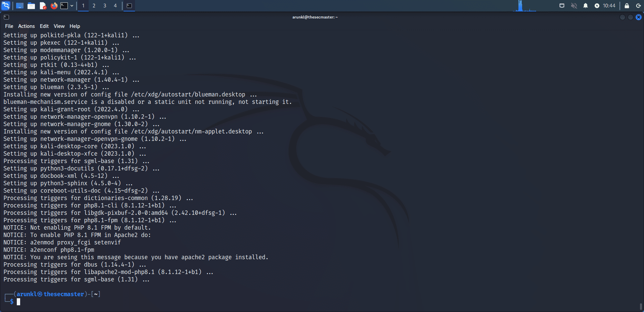Launch Firefox browser from the panel
The height and width of the screenshot is (312, 644).
[x=54, y=6]
